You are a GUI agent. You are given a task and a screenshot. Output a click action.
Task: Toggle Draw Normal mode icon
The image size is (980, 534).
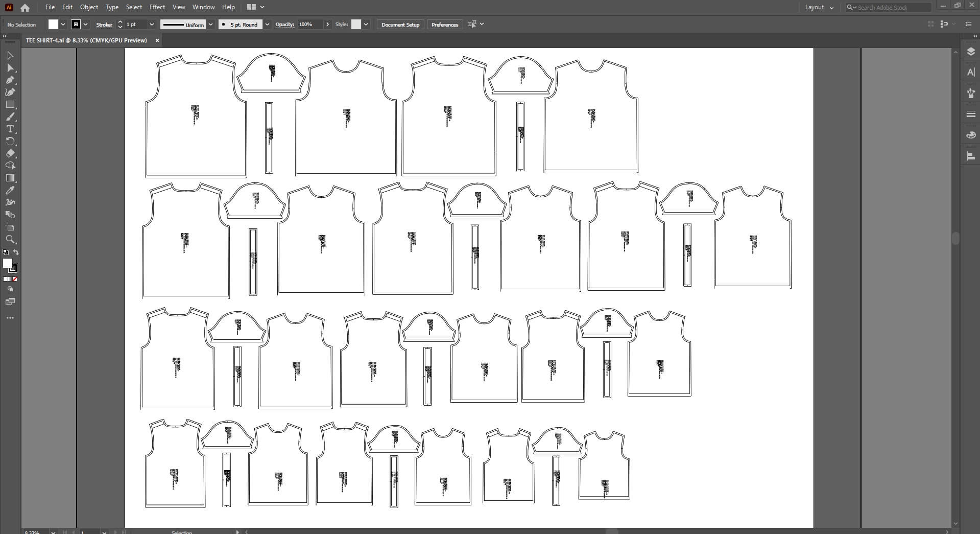10,289
